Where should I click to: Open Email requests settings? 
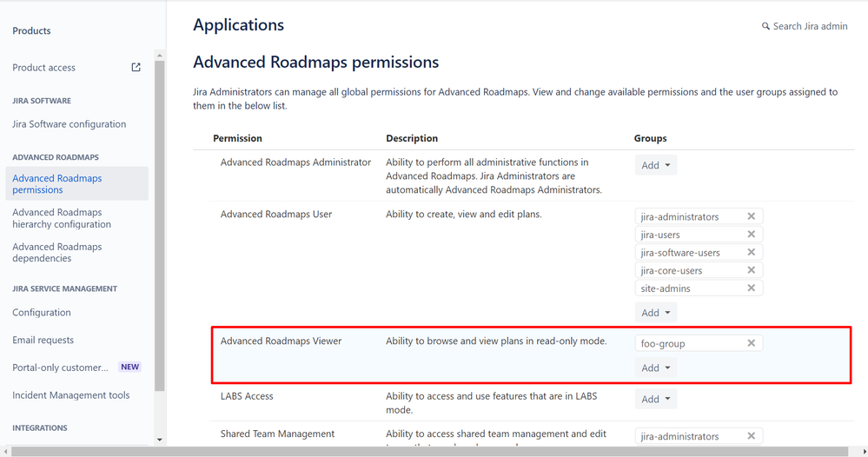[x=43, y=340]
